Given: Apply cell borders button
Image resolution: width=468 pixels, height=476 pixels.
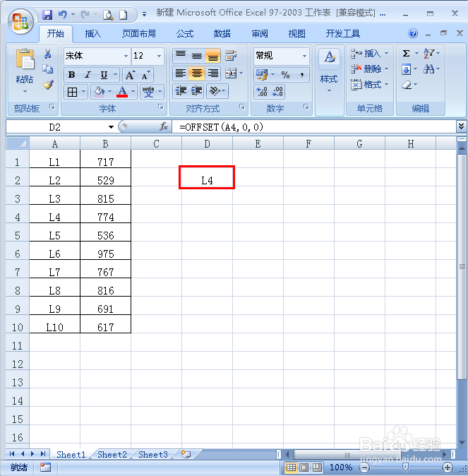Looking at the screenshot, I should pyautogui.click(x=72, y=92).
